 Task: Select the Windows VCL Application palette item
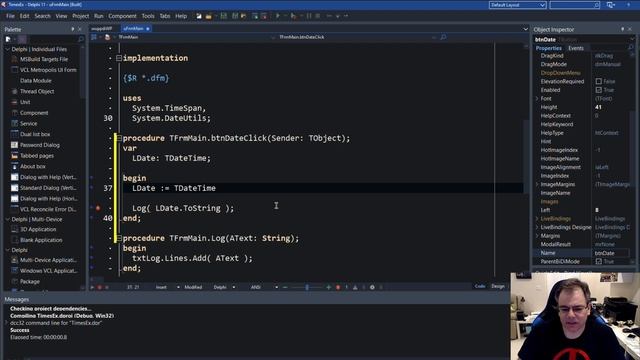pyautogui.click(x=48, y=271)
